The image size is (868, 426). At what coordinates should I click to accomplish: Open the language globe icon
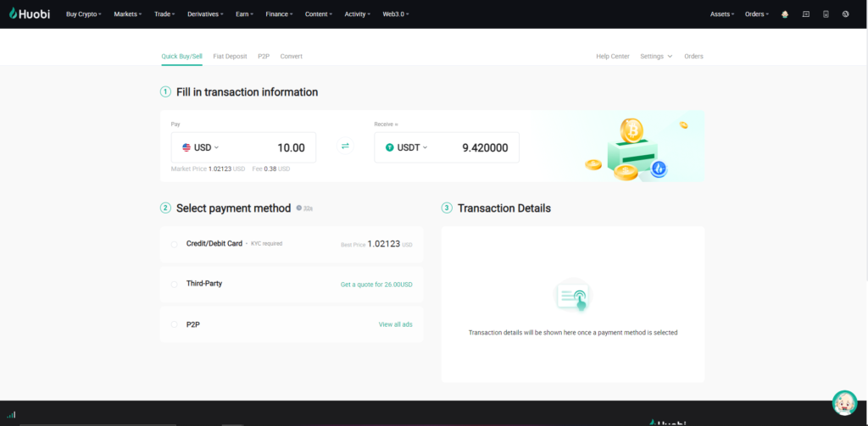pos(846,14)
